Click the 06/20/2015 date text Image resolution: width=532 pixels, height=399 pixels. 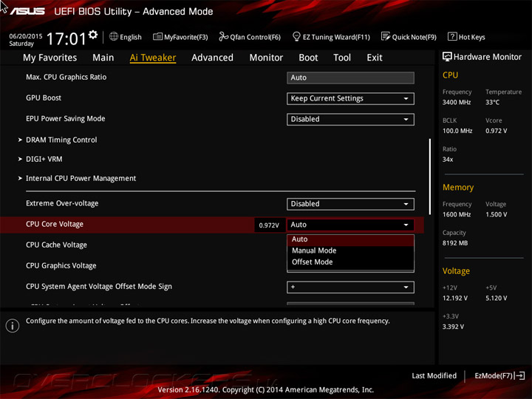pyautogui.click(x=25, y=36)
